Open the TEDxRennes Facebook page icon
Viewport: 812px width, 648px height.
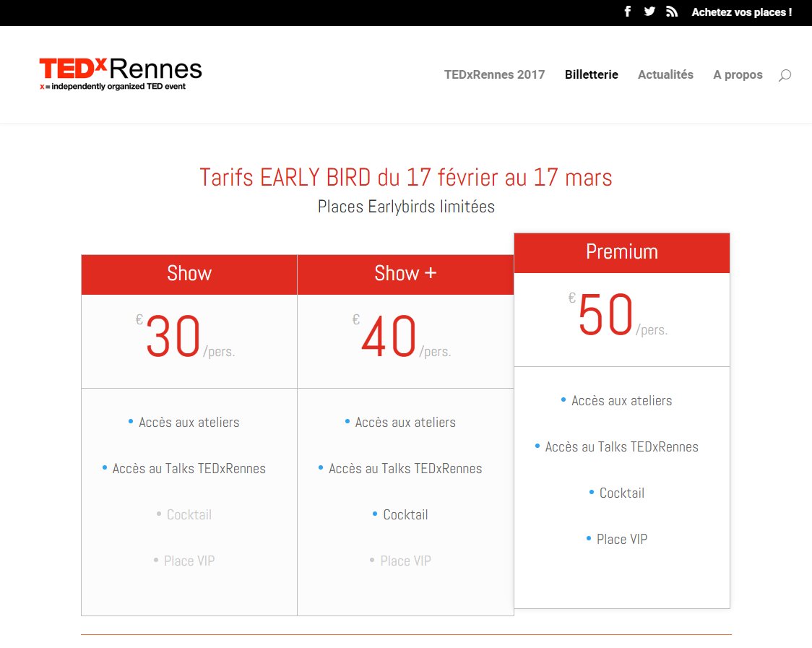[x=627, y=12]
